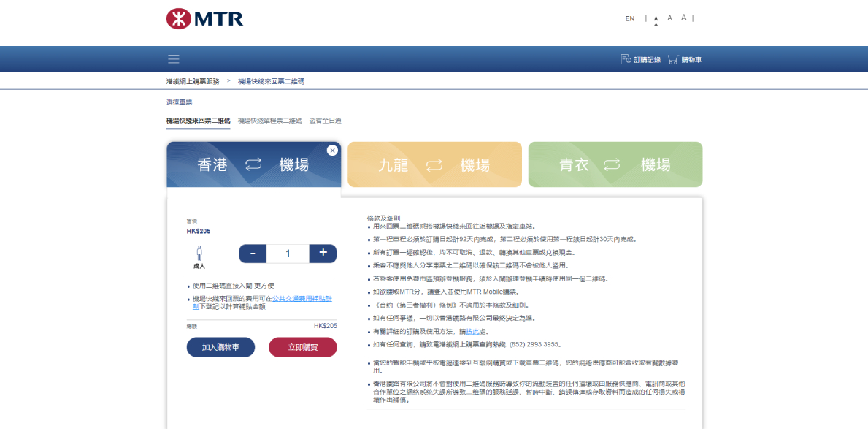Select the medium font size A
Viewport: 868px width, 429px height.
click(670, 18)
